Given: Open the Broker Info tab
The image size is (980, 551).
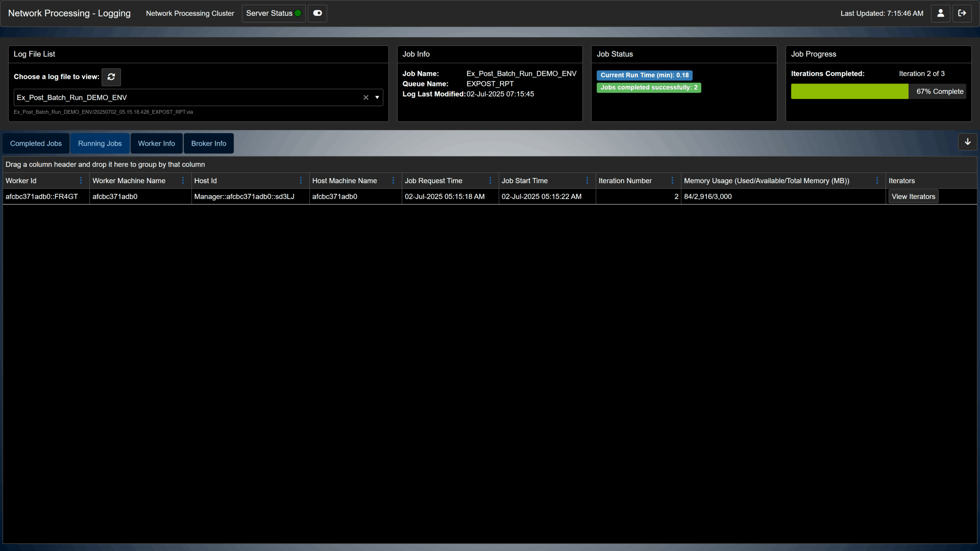Looking at the screenshot, I should click(209, 143).
